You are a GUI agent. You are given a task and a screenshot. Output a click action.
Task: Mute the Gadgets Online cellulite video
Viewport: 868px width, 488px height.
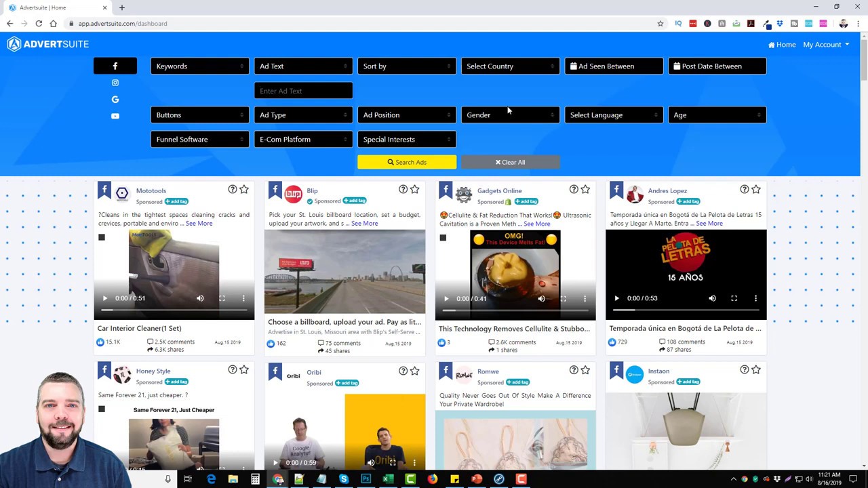(541, 298)
